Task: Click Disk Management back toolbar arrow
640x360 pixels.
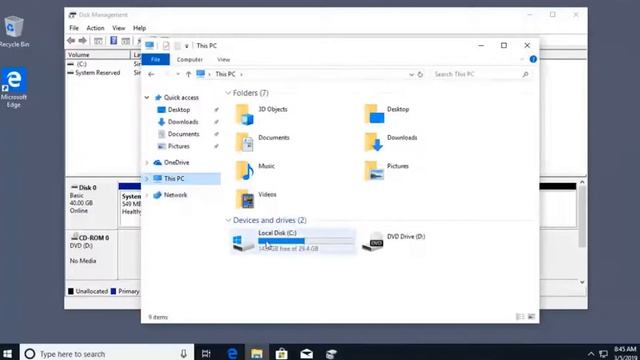Action: (71, 40)
